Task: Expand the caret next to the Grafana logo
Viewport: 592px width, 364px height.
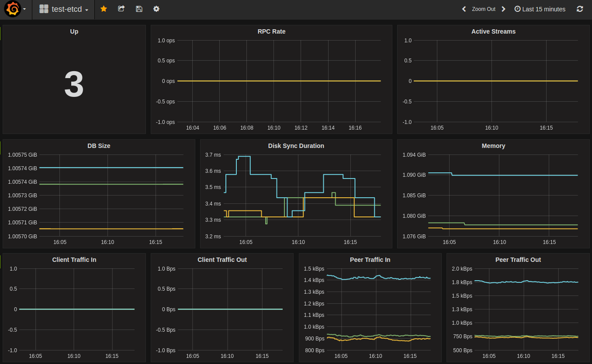Action: pos(25,9)
